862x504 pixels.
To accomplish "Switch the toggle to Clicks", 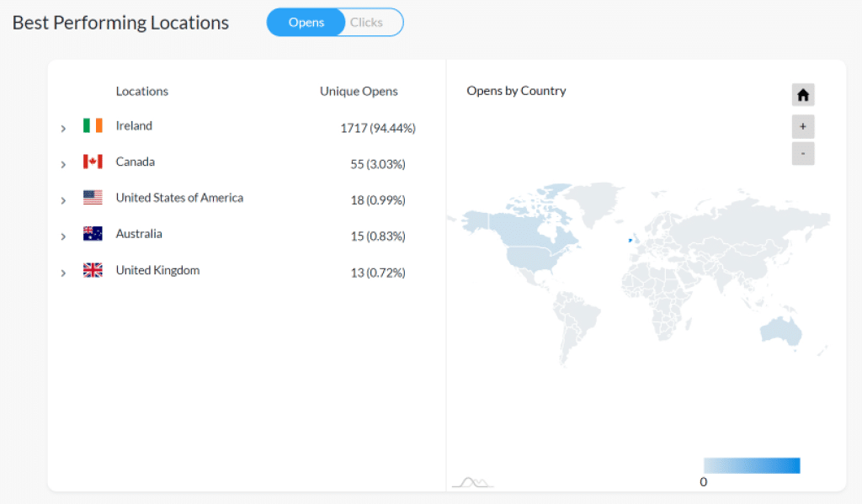I will [366, 23].
